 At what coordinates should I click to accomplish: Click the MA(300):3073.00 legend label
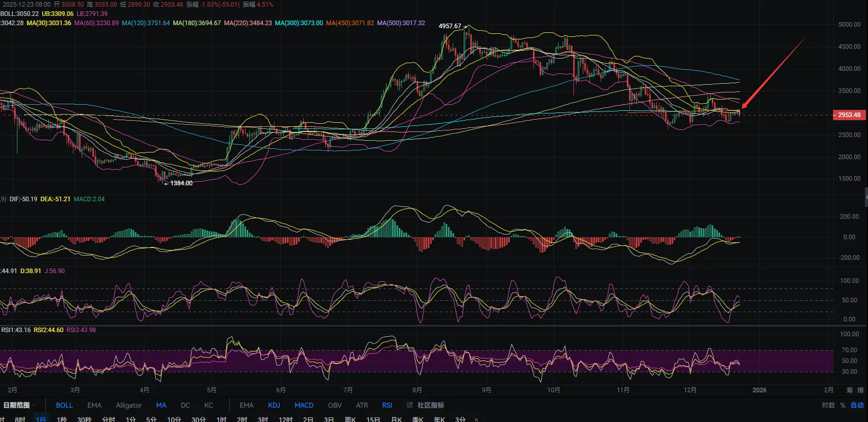point(299,23)
